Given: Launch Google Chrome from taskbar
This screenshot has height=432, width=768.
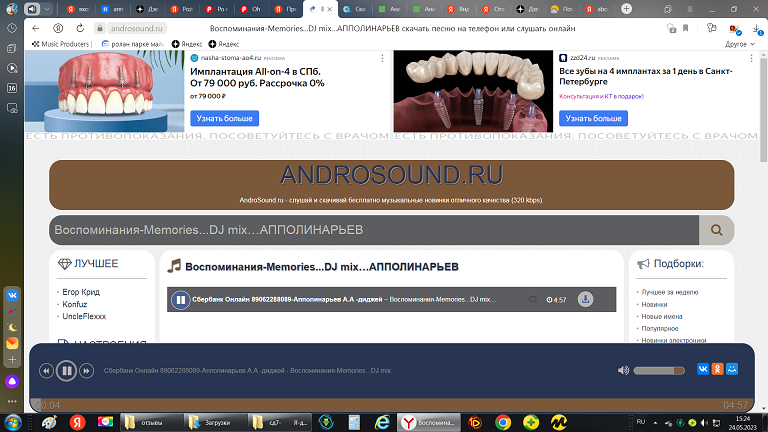Looking at the screenshot, I should coord(503,423).
